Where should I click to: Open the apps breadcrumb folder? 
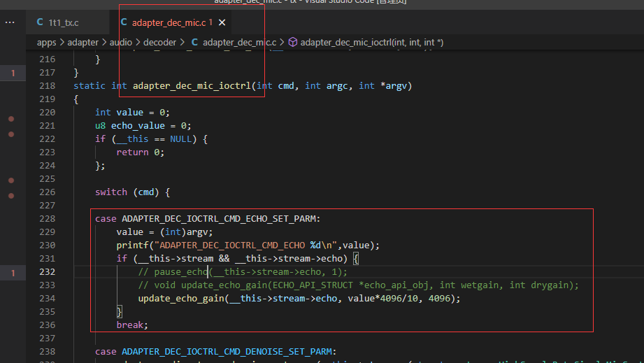[46, 42]
